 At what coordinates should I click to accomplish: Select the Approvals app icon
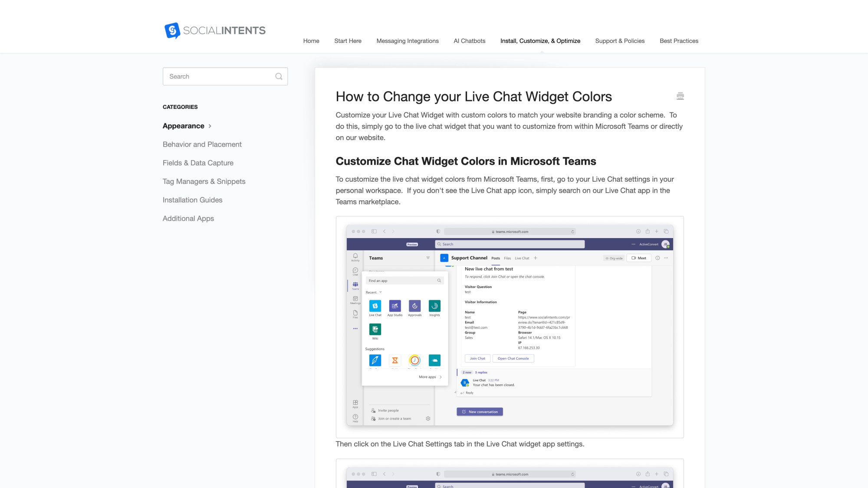point(414,306)
